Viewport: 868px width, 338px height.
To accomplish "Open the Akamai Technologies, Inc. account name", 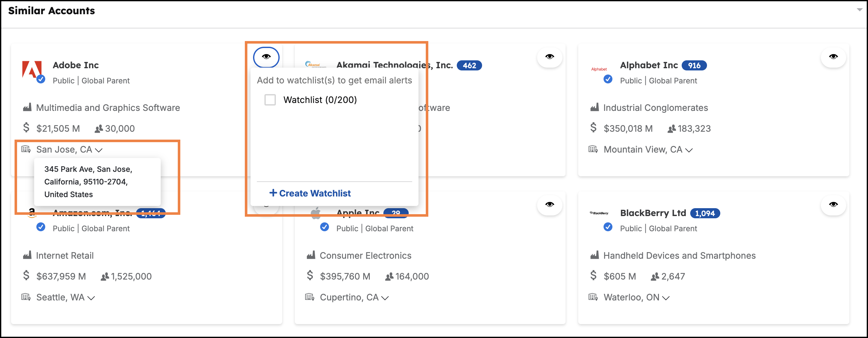I will (394, 65).
